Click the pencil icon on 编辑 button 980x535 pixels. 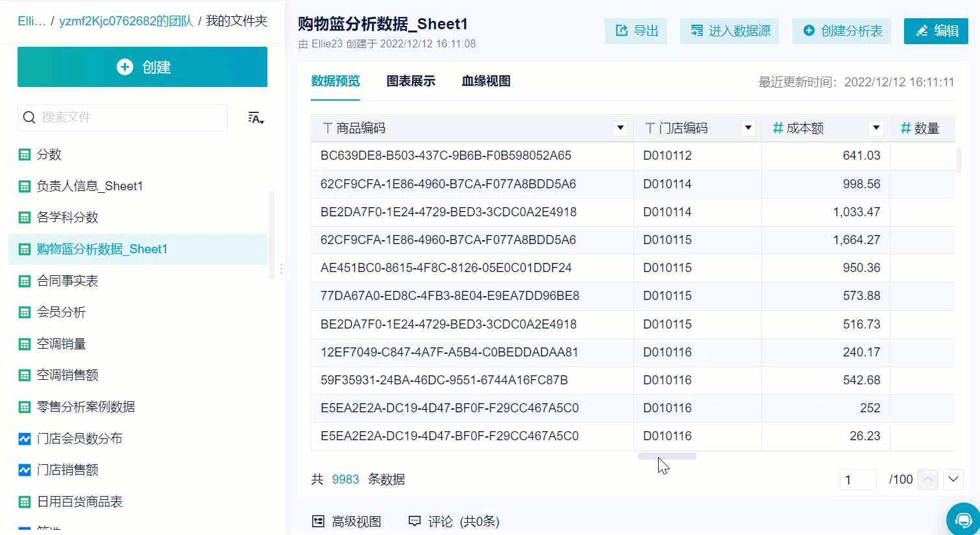coord(922,31)
